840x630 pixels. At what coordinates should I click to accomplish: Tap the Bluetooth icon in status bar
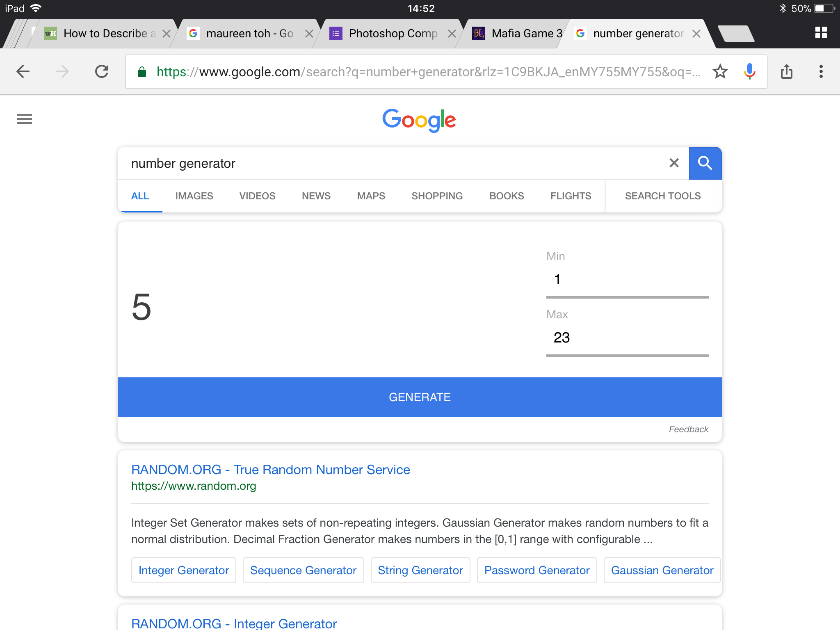coord(783,9)
